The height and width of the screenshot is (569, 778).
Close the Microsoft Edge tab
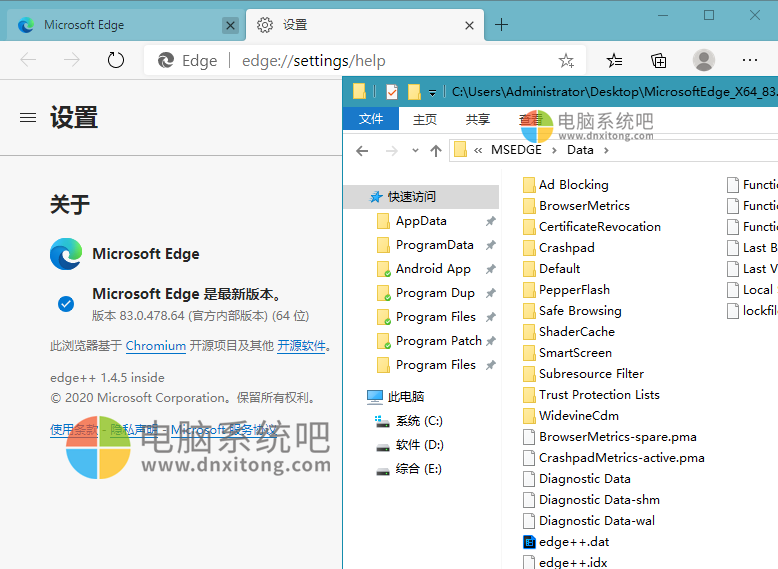(x=230, y=25)
